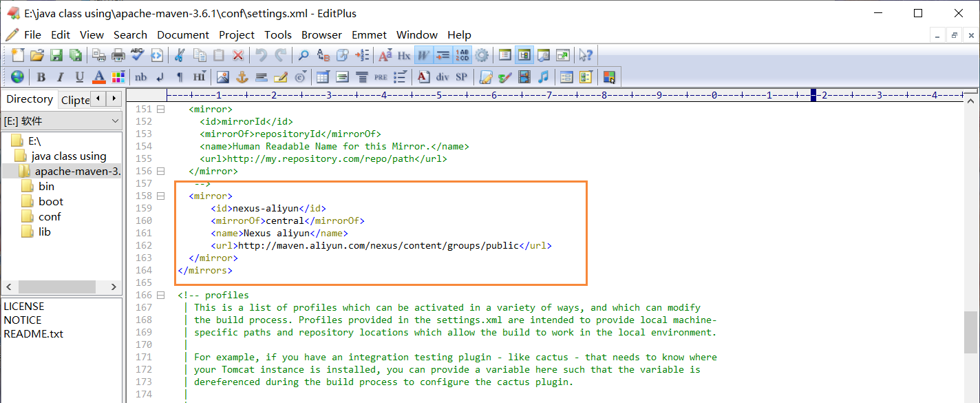Open the [E:] drive dropdown
The width and height of the screenshot is (980, 403).
[62, 121]
